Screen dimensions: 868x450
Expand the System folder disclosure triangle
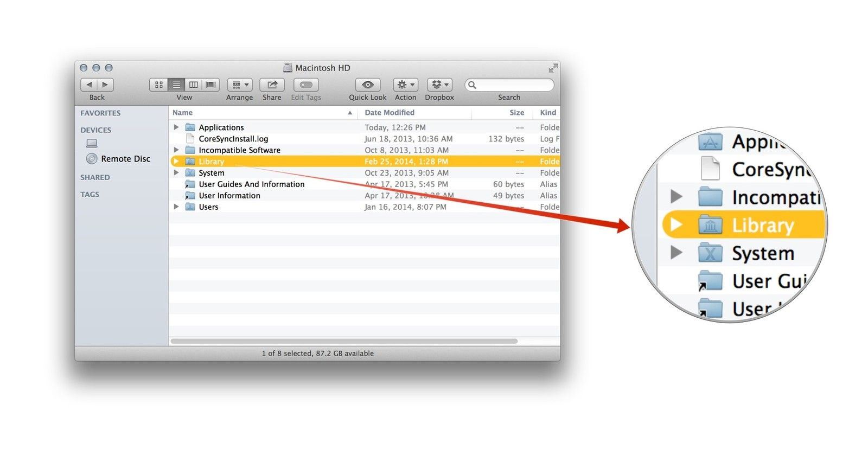point(176,173)
